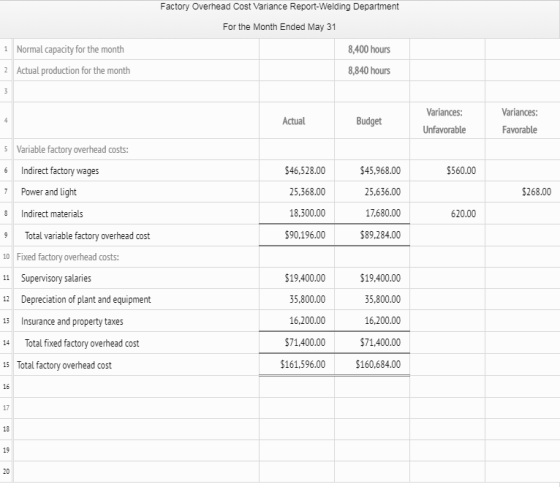Click 'Total factory overhead cost' row label

[x=64, y=365]
